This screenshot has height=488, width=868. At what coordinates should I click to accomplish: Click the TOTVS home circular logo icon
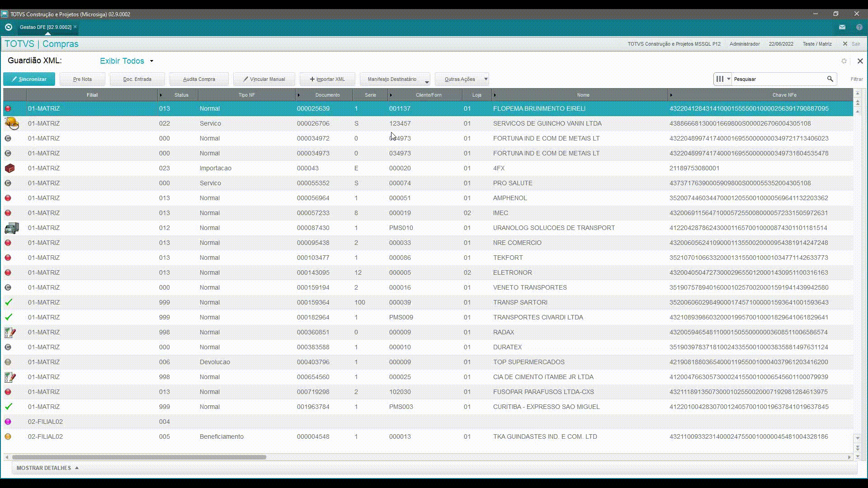tap(8, 27)
